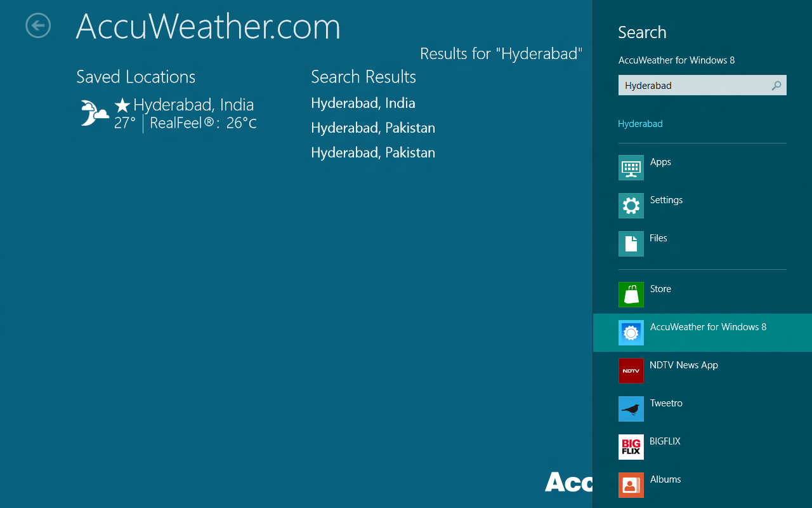Viewport: 812px width, 508px height.
Task: Open the Albums app icon
Action: click(x=631, y=485)
